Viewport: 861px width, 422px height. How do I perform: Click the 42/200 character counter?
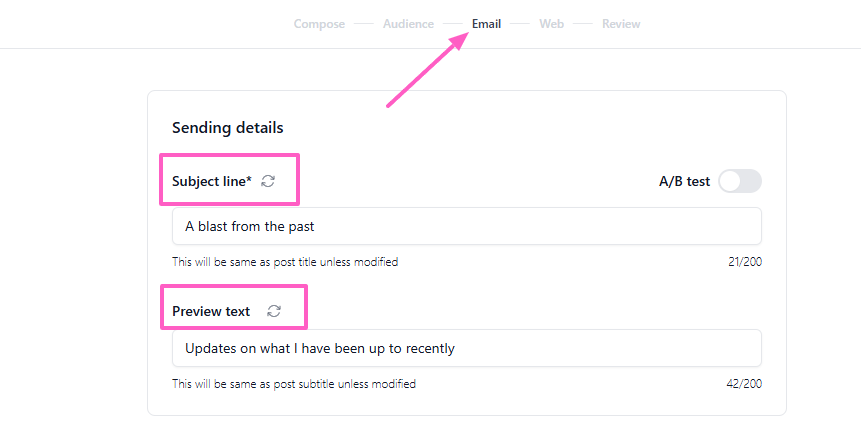(744, 384)
